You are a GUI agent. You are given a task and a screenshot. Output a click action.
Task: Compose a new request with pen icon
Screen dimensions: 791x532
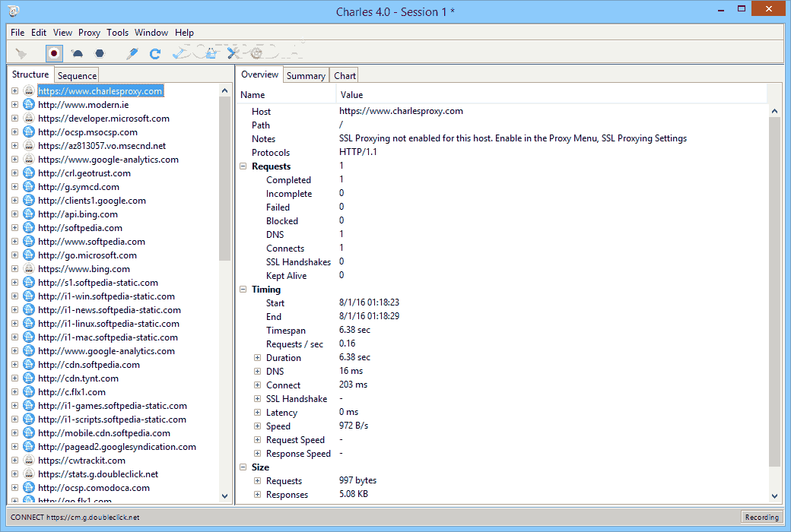[132, 53]
